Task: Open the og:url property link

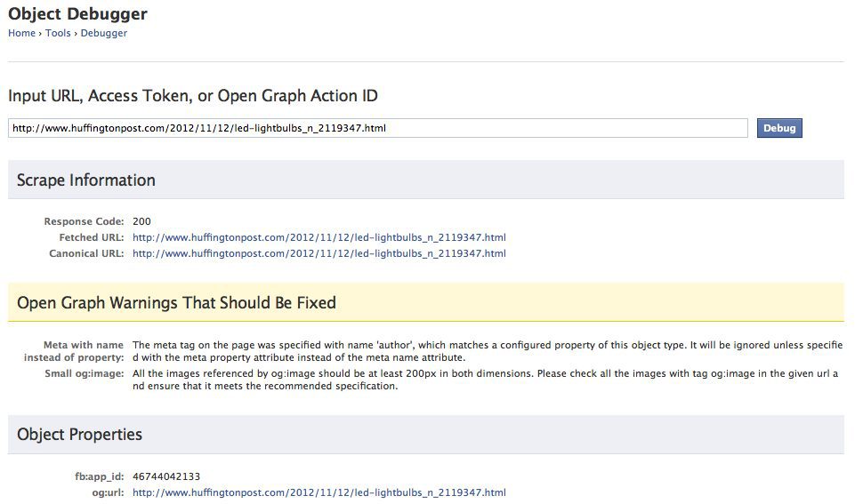Action: [x=319, y=492]
